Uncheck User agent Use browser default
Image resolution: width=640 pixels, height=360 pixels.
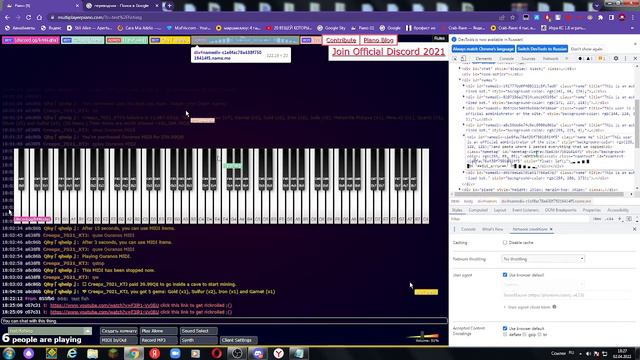pos(505,275)
